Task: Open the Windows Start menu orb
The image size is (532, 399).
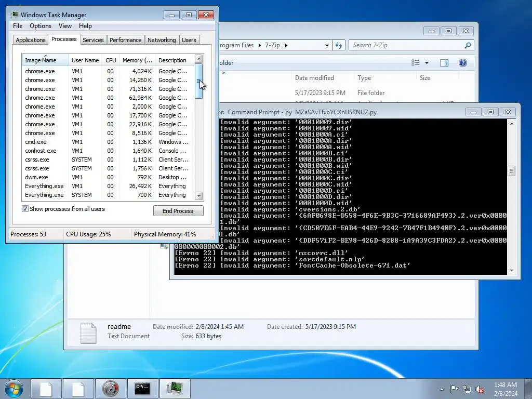Action: coord(14,389)
